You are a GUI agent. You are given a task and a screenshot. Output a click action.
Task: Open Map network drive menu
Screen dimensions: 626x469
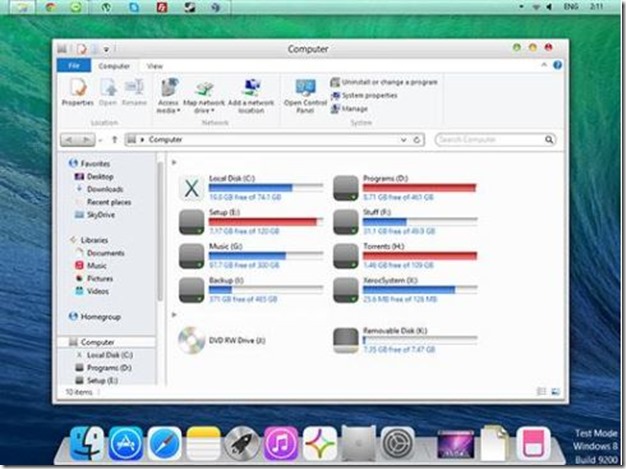coord(204,97)
